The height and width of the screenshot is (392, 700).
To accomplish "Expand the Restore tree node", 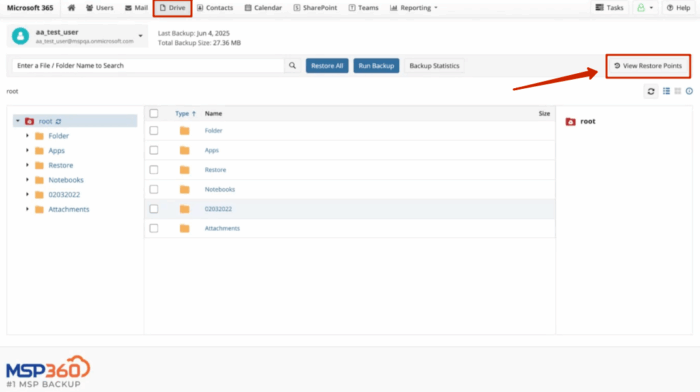I will (27, 165).
